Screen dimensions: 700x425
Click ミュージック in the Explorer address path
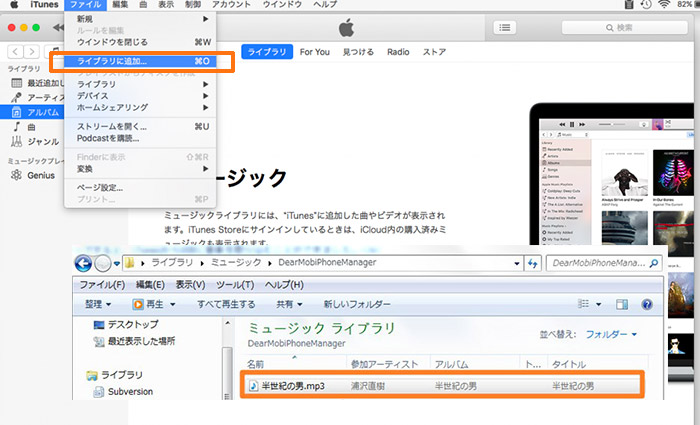point(236,262)
